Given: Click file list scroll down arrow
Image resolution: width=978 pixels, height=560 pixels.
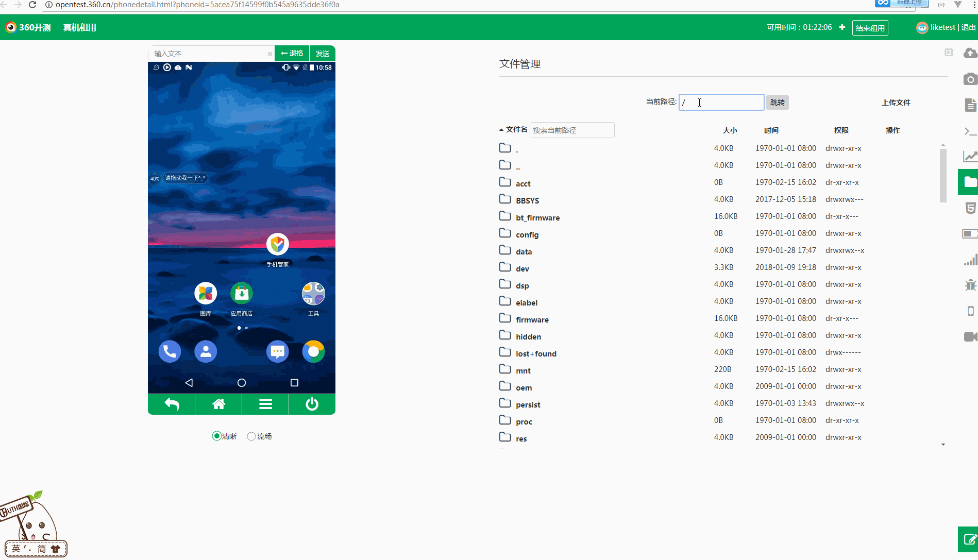Looking at the screenshot, I should (x=943, y=445).
